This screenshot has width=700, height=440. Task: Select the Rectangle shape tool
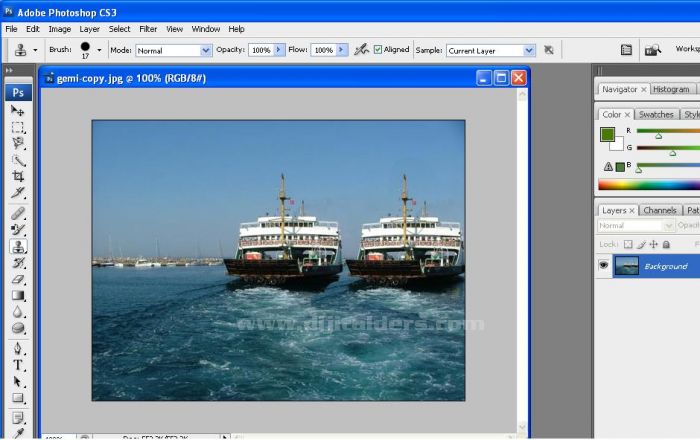coord(18,398)
